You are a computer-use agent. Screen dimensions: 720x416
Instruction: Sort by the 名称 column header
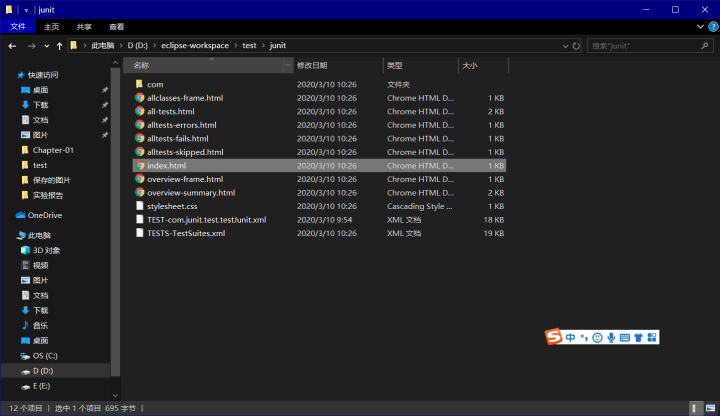[x=141, y=66]
